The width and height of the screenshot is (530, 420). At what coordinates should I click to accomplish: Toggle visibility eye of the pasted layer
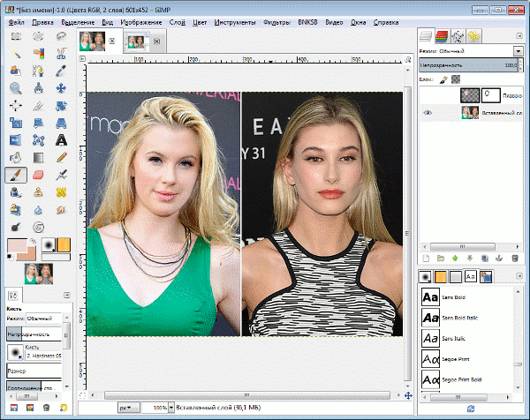tap(428, 113)
